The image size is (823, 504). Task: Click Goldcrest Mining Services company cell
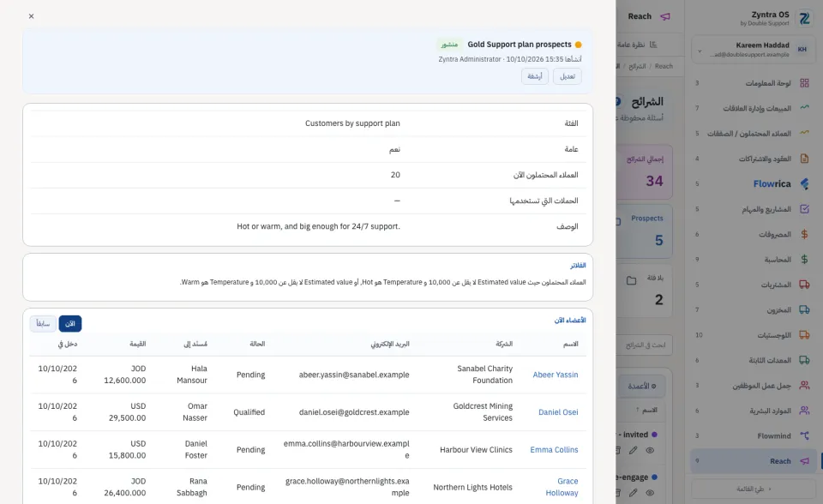click(x=483, y=412)
